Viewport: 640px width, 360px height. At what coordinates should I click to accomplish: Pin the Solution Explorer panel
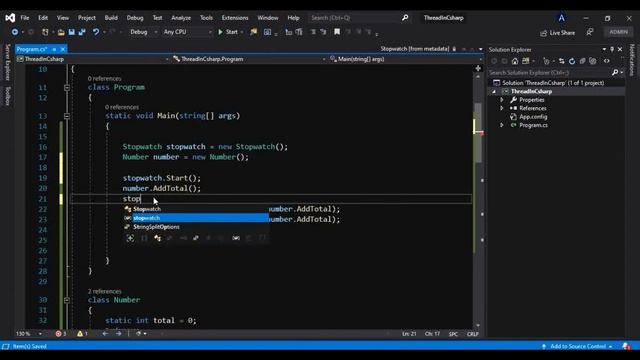(x=612, y=49)
